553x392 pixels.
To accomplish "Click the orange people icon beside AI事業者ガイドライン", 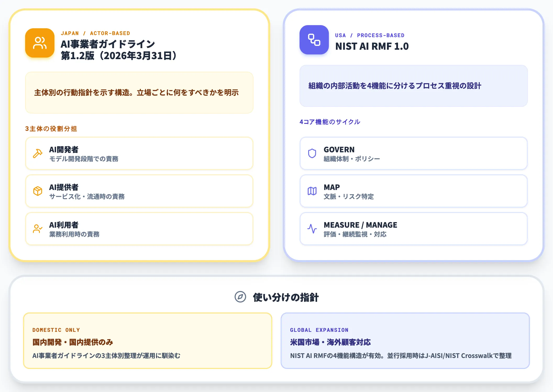I will [40, 43].
